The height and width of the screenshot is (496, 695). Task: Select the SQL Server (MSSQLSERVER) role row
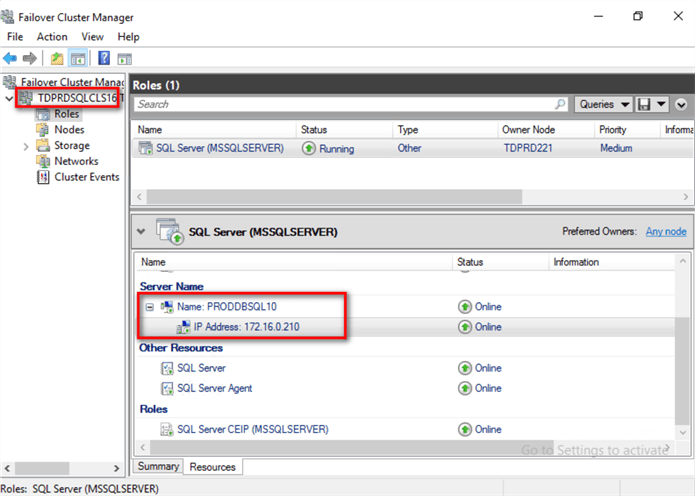tap(413, 148)
